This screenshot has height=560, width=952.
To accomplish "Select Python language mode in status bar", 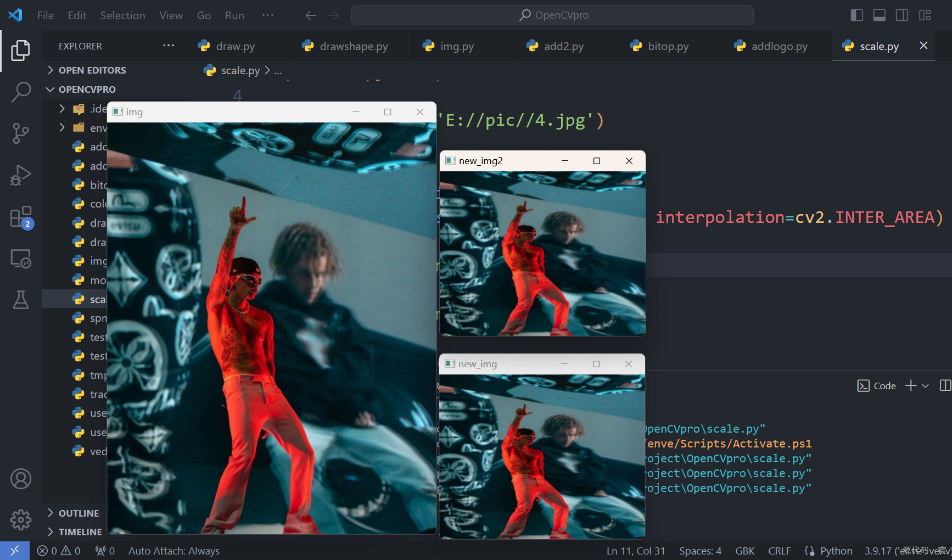I will click(x=836, y=551).
